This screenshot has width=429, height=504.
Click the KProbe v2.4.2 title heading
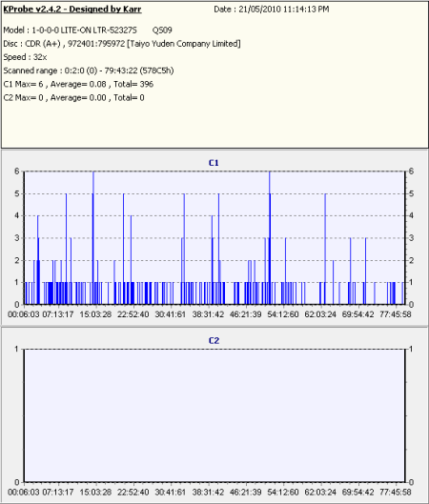click(x=72, y=9)
